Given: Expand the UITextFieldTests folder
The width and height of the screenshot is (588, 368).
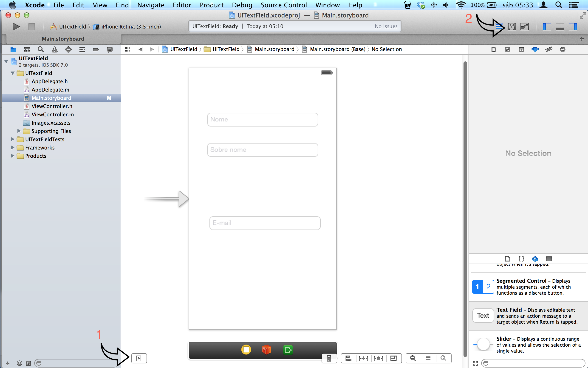Looking at the screenshot, I should (13, 139).
